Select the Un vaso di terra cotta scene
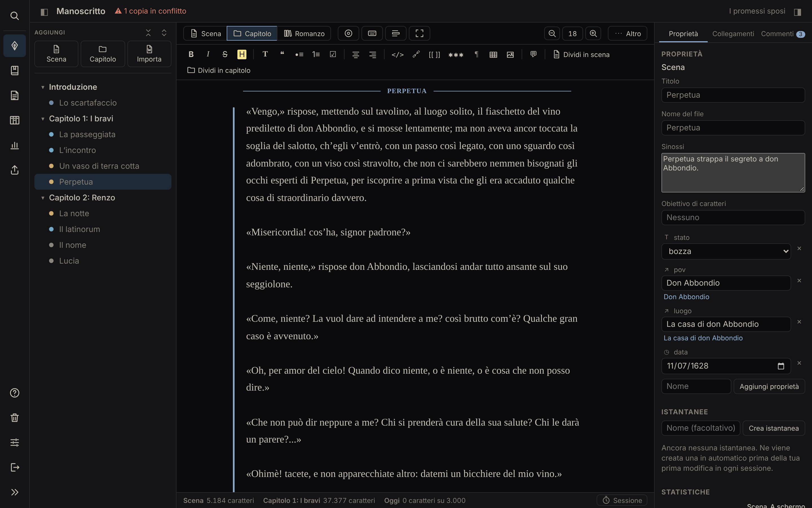The width and height of the screenshot is (812, 508). point(103,166)
